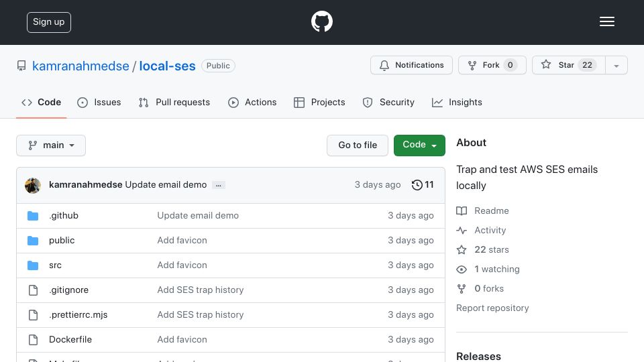The image size is (644, 362).
Task: Open Add favicon commit in Dockerfile row
Action: [182, 339]
